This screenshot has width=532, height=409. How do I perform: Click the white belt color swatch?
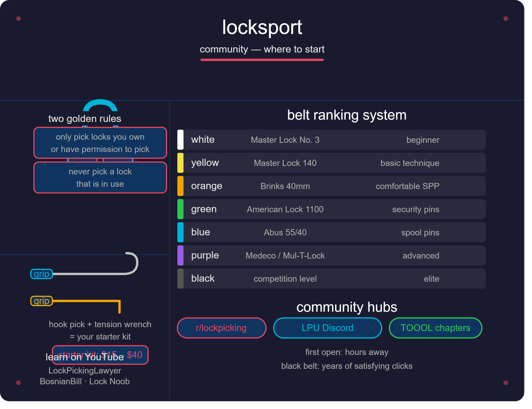tap(180, 139)
